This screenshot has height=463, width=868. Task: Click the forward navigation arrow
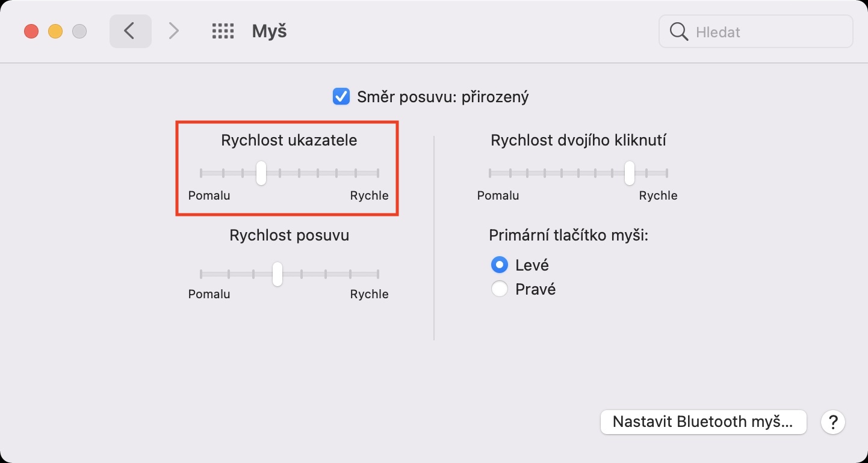pyautogui.click(x=173, y=31)
